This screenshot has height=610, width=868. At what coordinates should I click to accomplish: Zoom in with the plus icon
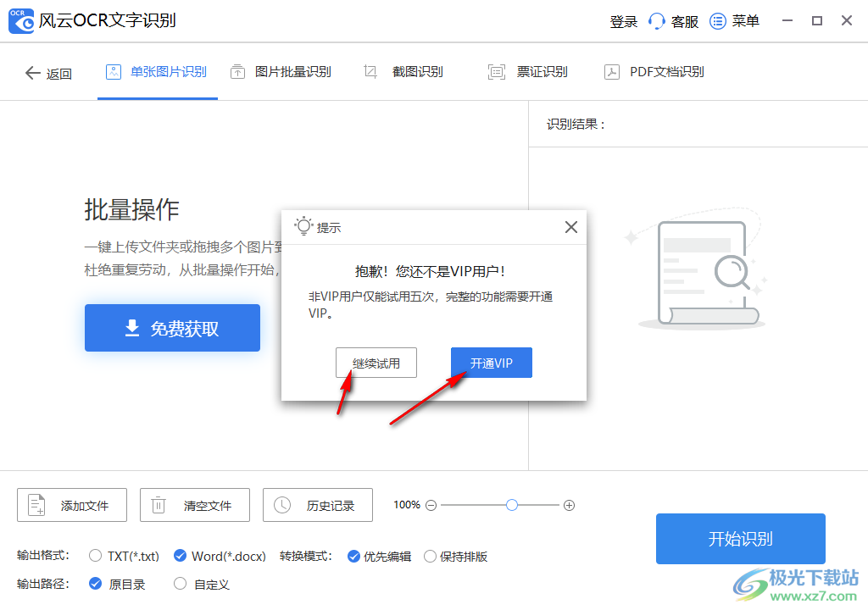point(569,506)
